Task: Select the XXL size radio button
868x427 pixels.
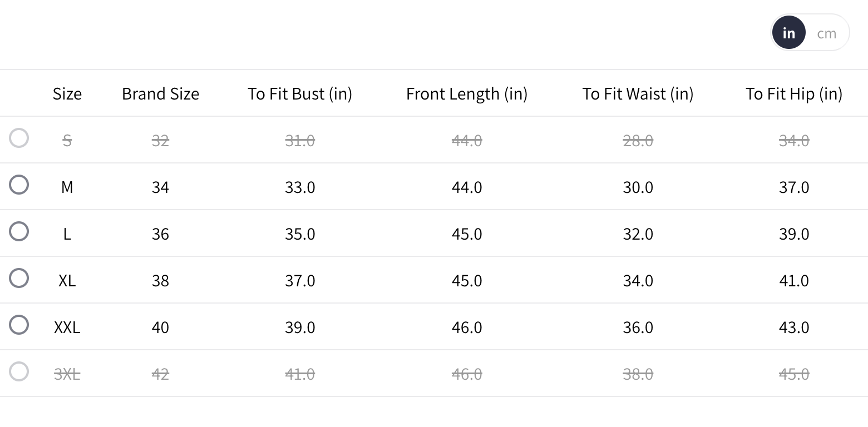Action: (19, 325)
